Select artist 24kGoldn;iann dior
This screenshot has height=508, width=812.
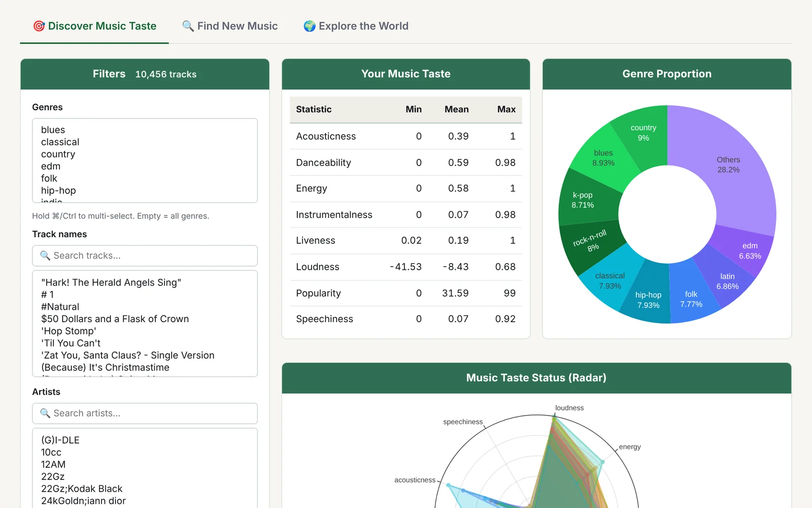[145, 501]
